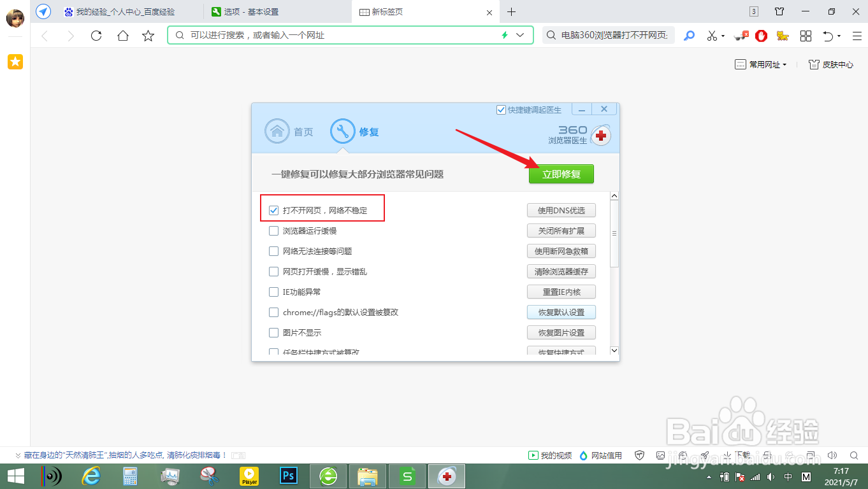Switch to '首页' tab in browser doctor
This screenshot has height=489, width=868.
(289, 132)
